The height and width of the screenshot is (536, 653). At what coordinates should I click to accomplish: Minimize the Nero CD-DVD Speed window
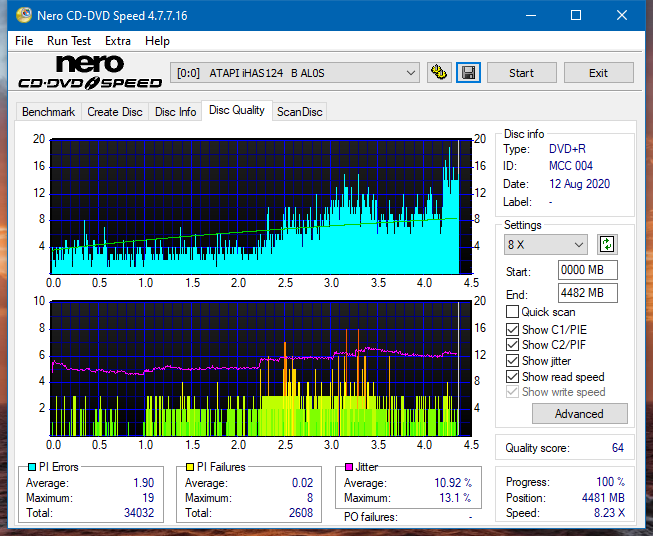[531, 15]
